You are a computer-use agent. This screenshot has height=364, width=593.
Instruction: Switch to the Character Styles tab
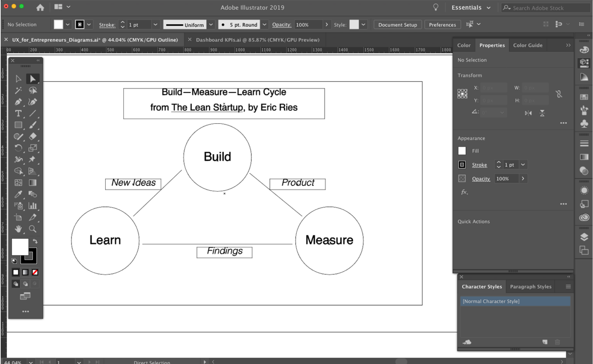pos(482,287)
